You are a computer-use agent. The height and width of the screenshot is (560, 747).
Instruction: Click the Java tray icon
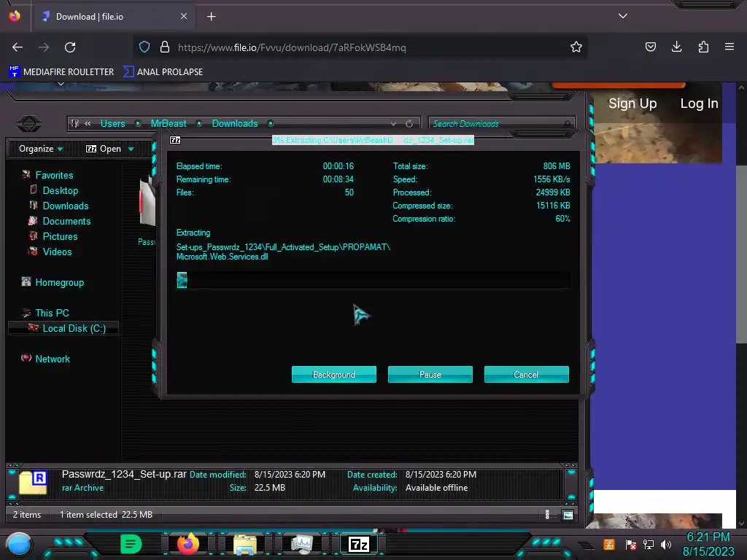pyautogui.click(x=609, y=544)
